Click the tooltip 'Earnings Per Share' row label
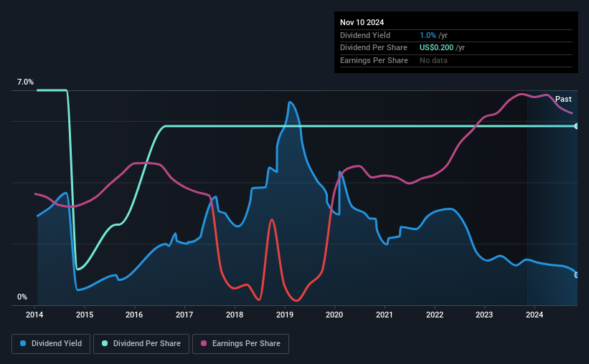 pyautogui.click(x=374, y=60)
